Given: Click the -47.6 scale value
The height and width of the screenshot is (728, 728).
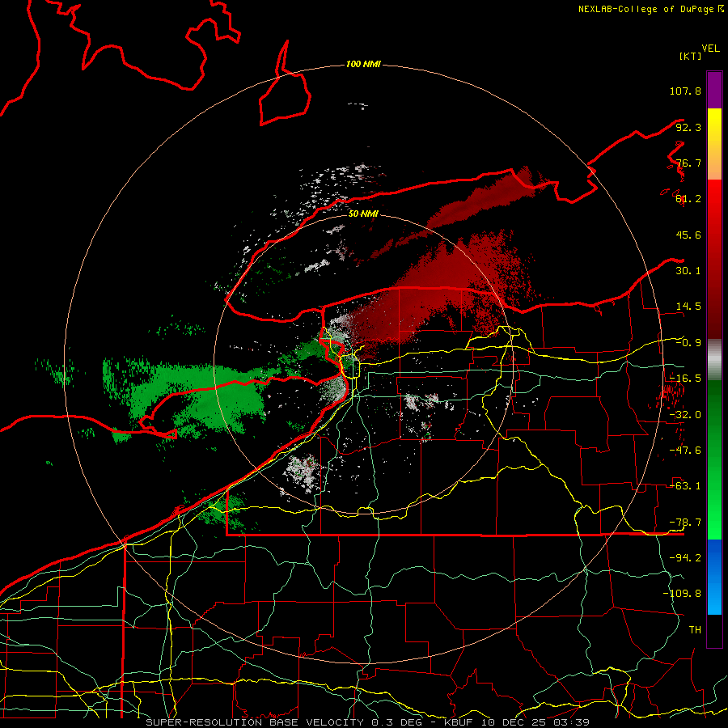Looking at the screenshot, I should click(685, 451).
